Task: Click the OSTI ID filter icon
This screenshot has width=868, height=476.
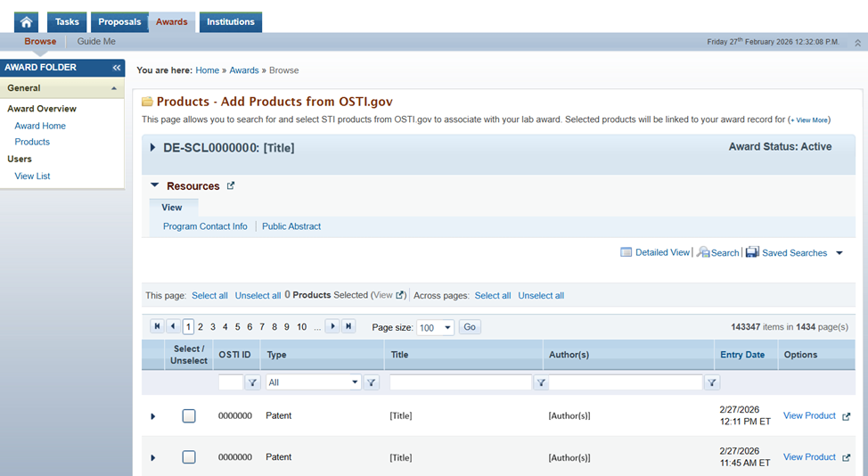Action: coord(252,382)
